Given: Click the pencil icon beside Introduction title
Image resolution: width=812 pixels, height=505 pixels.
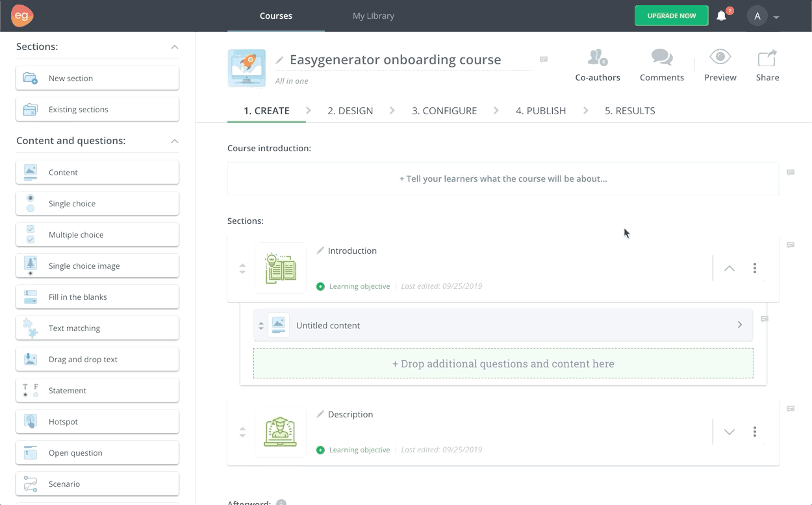Looking at the screenshot, I should (320, 251).
